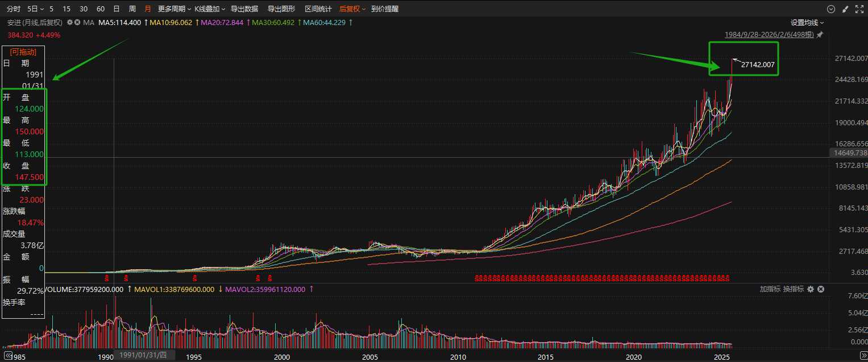Expand the 设置均线 moving average settings
Screen dimensions: 868x362
[x=807, y=22]
